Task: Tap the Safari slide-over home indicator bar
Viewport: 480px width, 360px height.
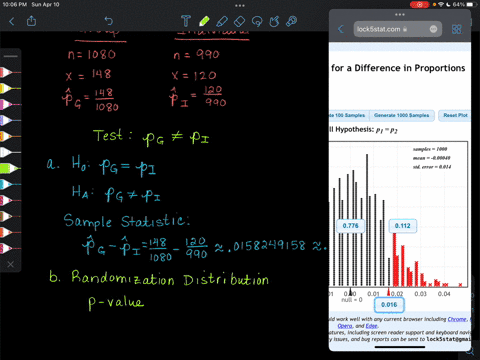Action: [x=400, y=347]
